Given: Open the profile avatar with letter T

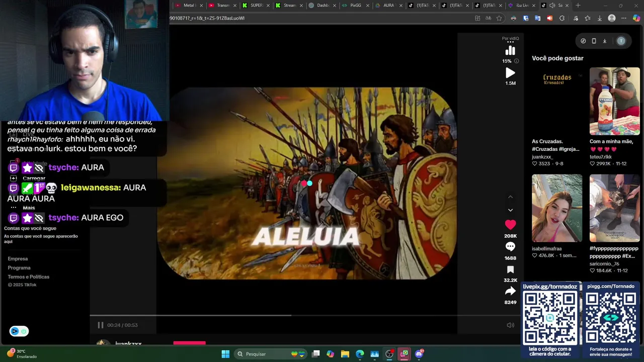Looking at the screenshot, I should point(621,41).
